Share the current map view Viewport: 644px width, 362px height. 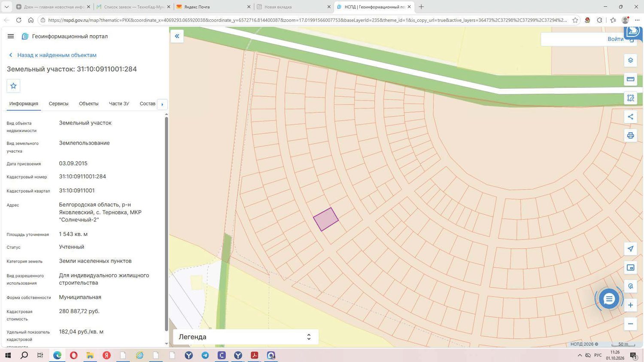point(630,117)
